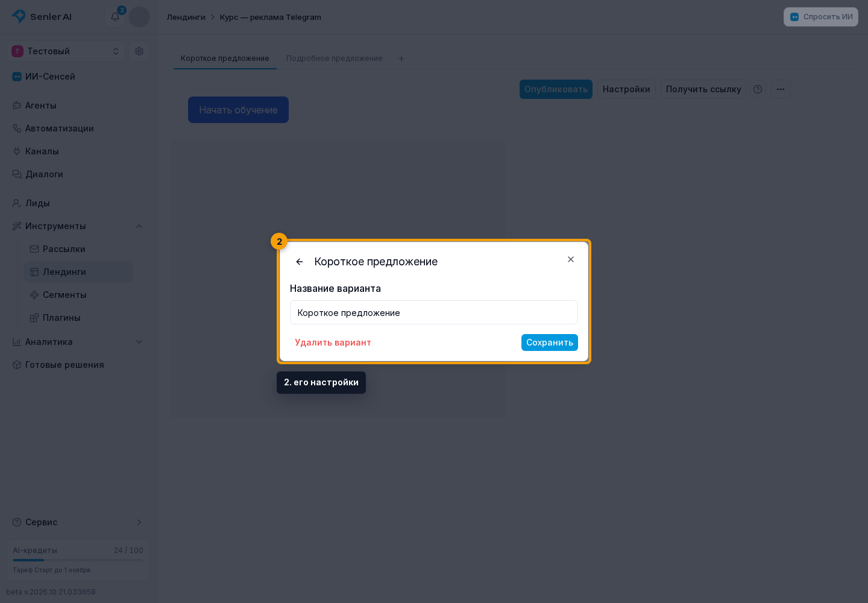Image resolution: width=868 pixels, height=603 pixels.
Task: Close the Короткое предложение dialog
Action: tap(571, 259)
